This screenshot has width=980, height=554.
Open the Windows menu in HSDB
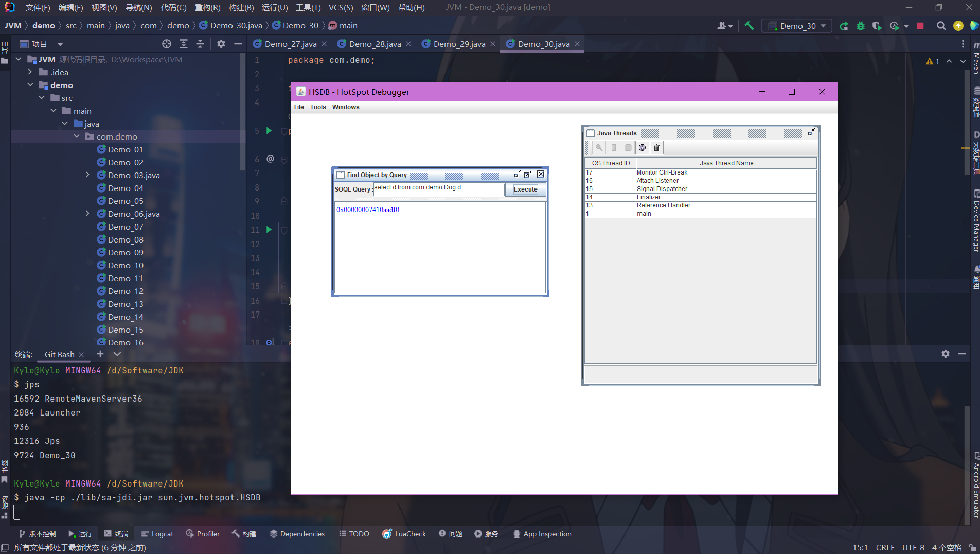coord(345,107)
